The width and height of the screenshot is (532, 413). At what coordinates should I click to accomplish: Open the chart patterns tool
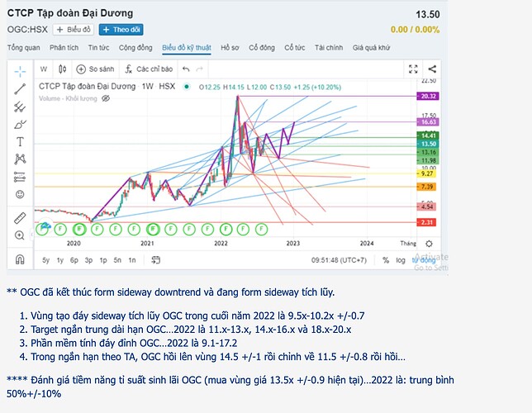point(20,159)
